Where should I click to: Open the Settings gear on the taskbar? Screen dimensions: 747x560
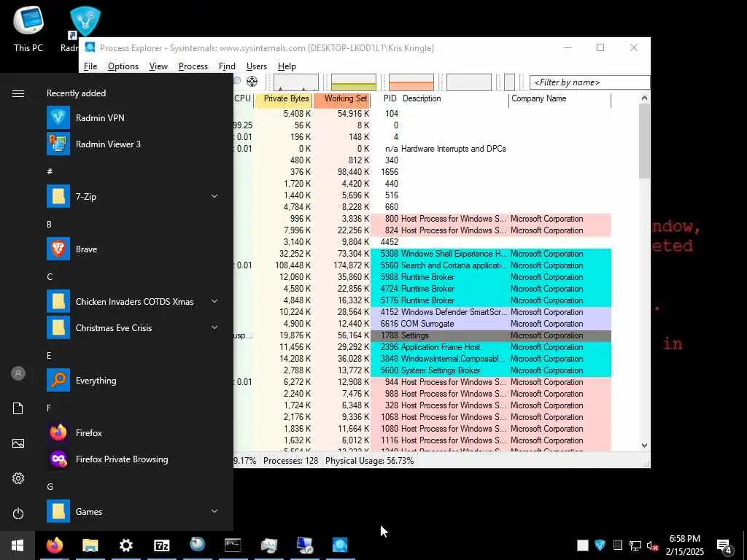pyautogui.click(x=125, y=545)
